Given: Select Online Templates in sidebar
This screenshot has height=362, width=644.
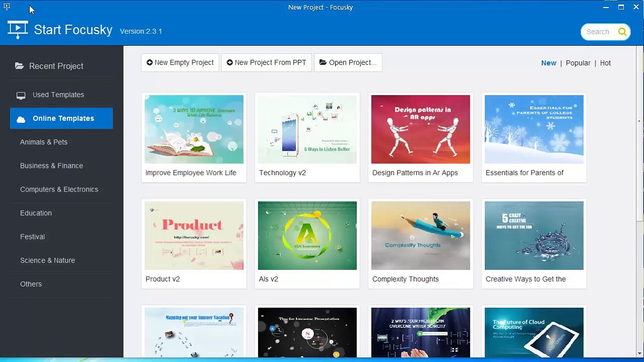Looking at the screenshot, I should tap(61, 118).
